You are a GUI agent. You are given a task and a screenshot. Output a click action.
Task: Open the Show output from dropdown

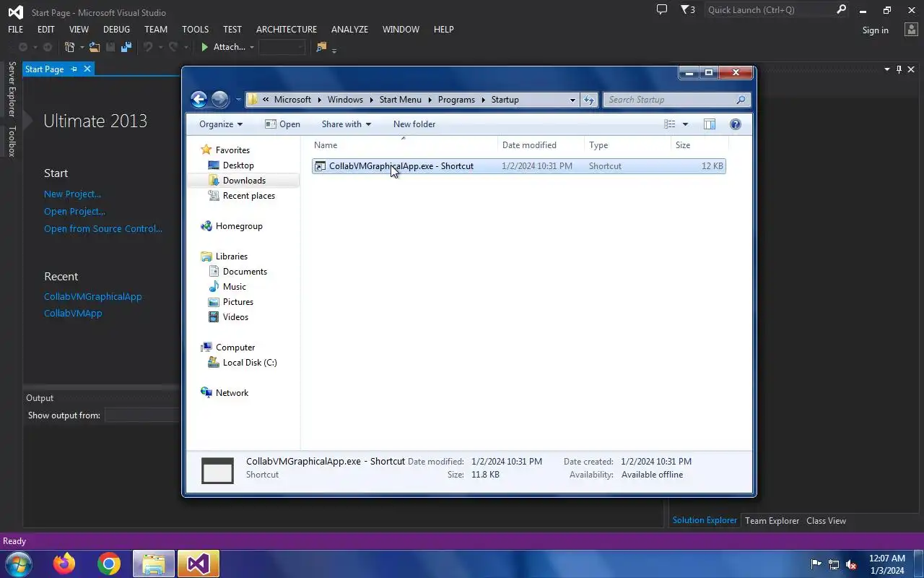(141, 415)
